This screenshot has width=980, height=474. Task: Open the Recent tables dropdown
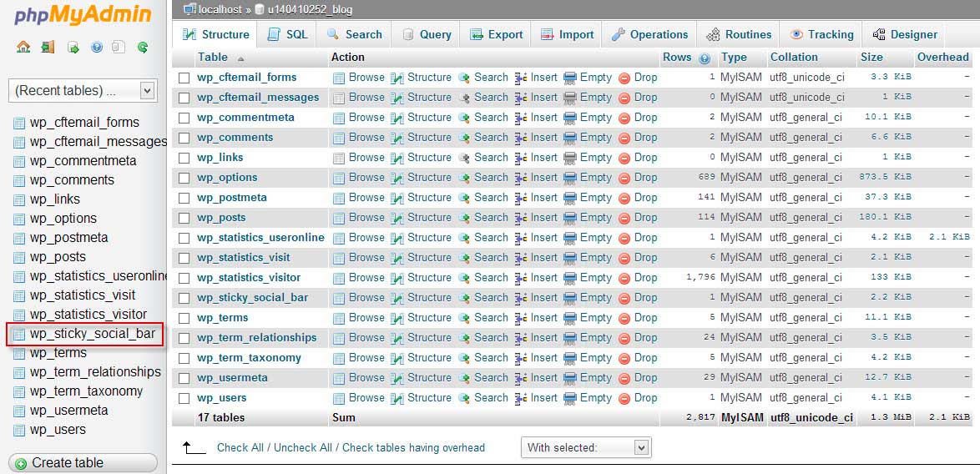click(x=82, y=91)
